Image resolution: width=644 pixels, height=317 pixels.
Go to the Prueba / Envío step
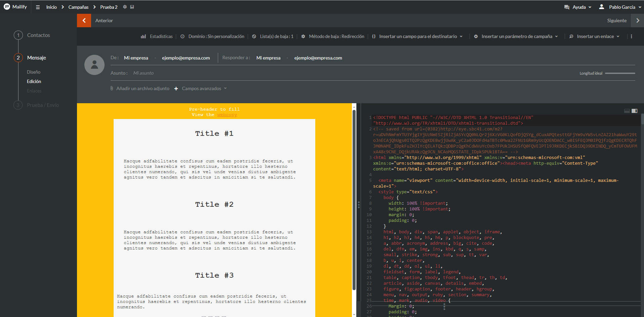click(x=43, y=105)
